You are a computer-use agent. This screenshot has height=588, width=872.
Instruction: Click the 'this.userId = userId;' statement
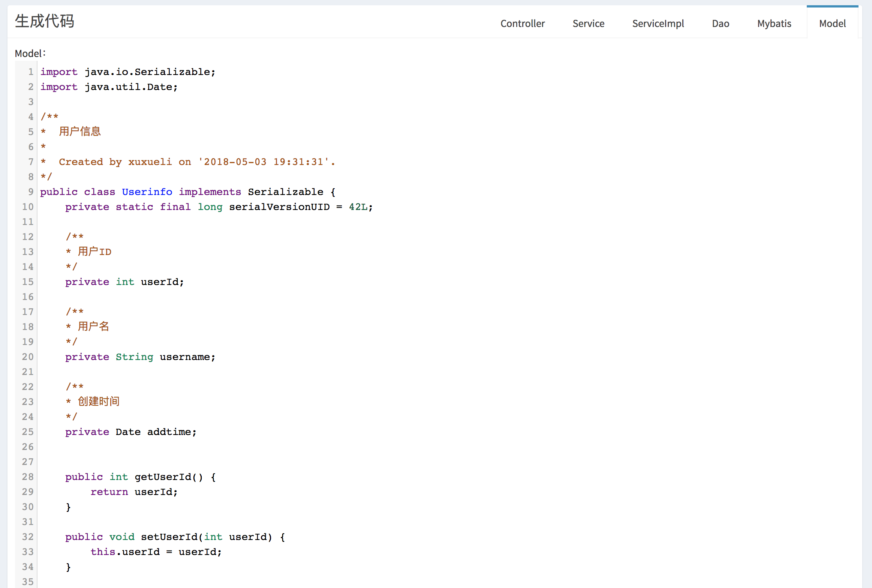[156, 552]
